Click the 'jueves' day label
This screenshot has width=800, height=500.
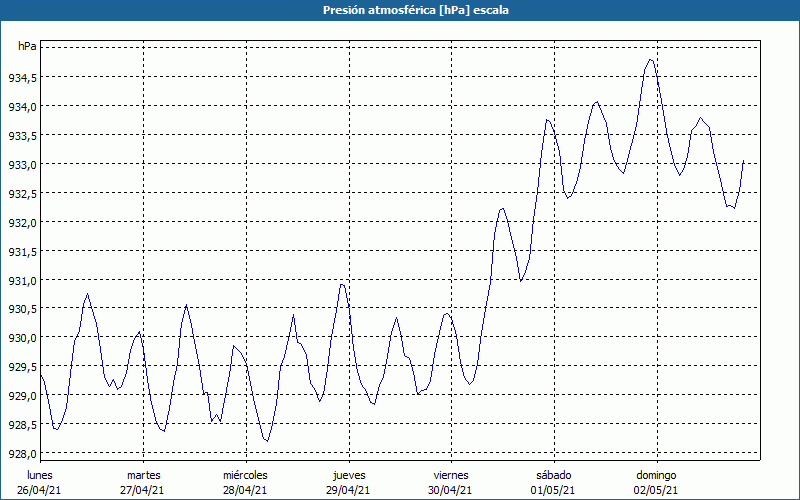[x=349, y=476]
